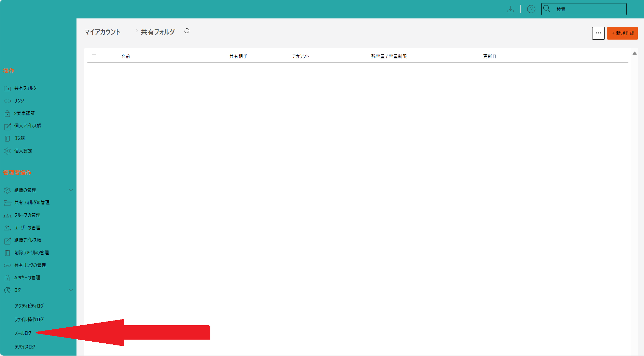
Task: Select 組織アドレス帳 menu item
Action: 28,240
